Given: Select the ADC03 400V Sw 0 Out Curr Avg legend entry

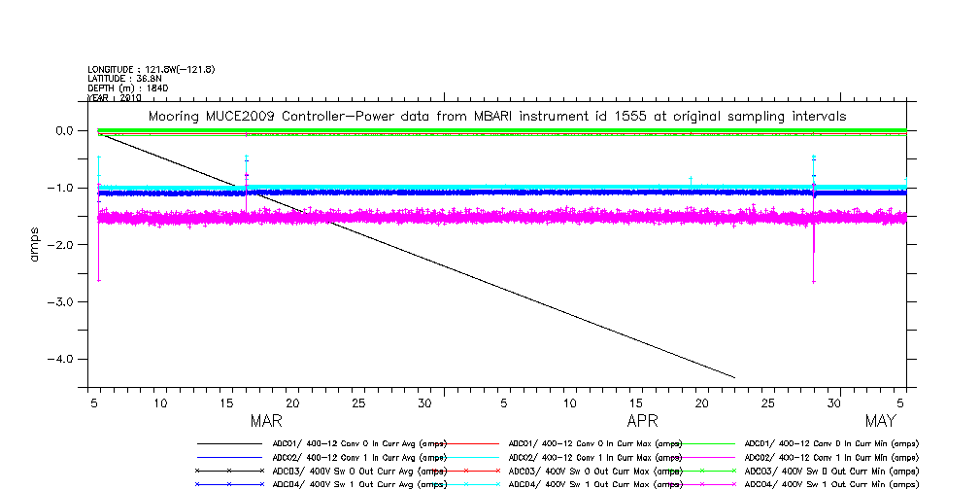Looking at the screenshot, I should (361, 471).
